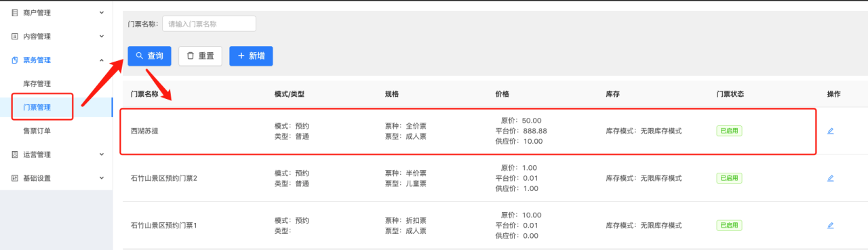This screenshot has width=868, height=250.
Task: Expand the 运营管理 menu chevron
Action: coord(102,154)
